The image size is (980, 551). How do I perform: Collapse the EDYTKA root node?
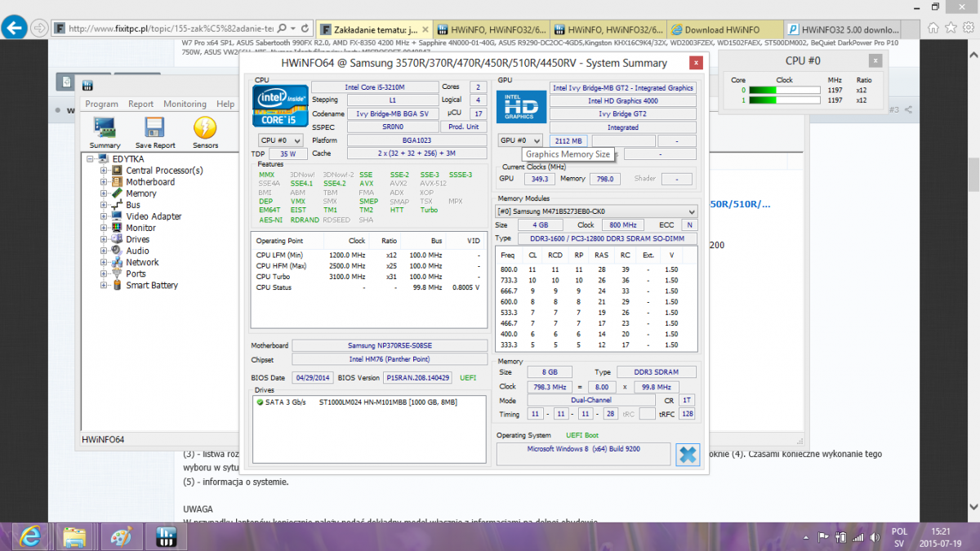91,159
